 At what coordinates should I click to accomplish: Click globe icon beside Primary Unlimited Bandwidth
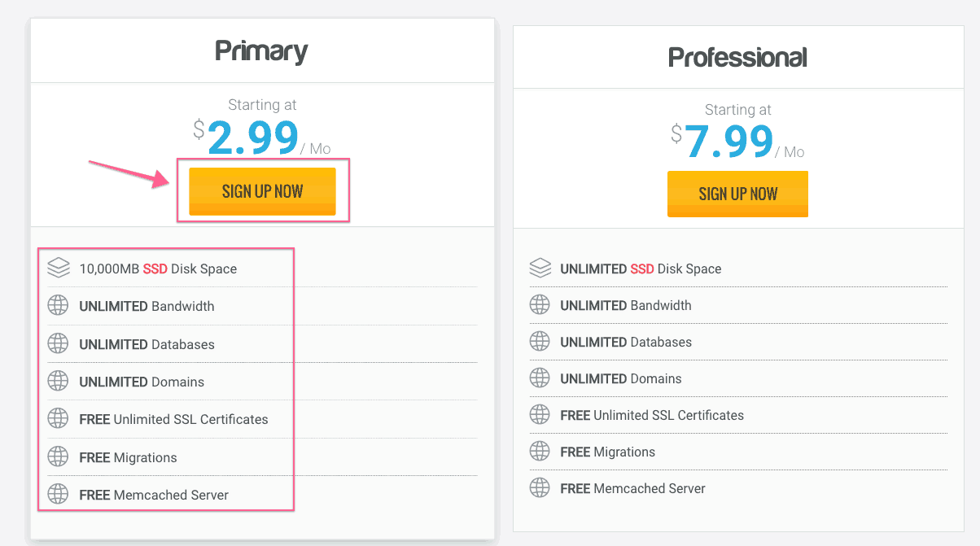tap(58, 306)
